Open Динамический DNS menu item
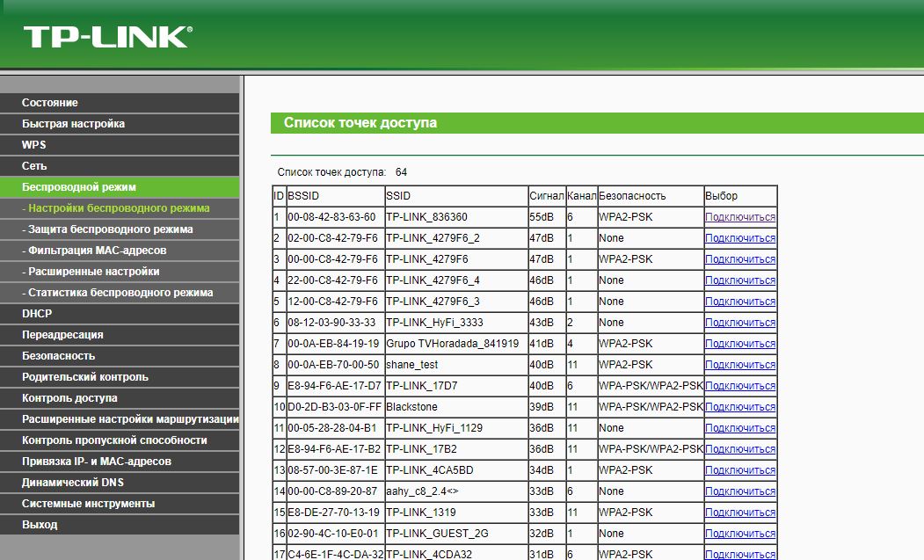Screen dimensions: 924x560 pos(120,483)
